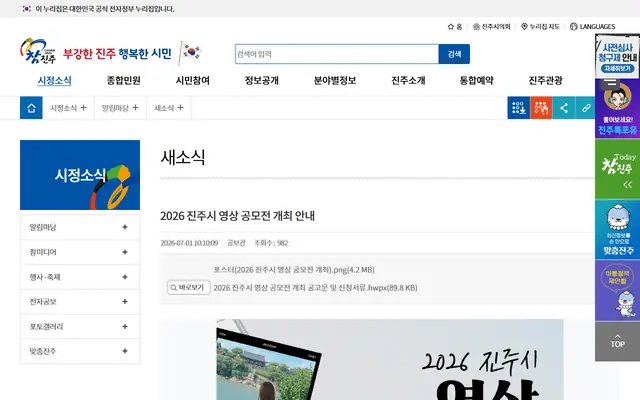640x400 pixels.
Task: Open the 정책 제안 mascot banner
Action: [x=617, y=290]
